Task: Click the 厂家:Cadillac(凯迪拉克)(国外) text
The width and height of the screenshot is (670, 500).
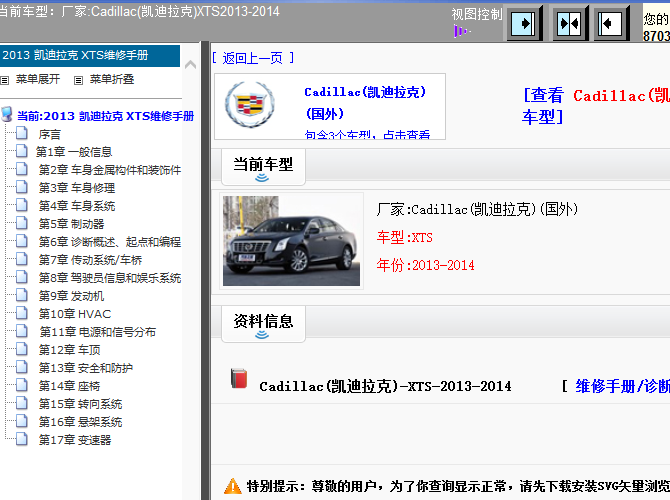Action: click(477, 209)
